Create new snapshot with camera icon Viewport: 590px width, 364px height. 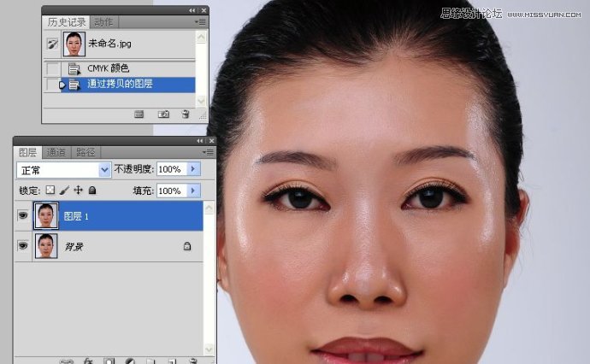pos(163,114)
